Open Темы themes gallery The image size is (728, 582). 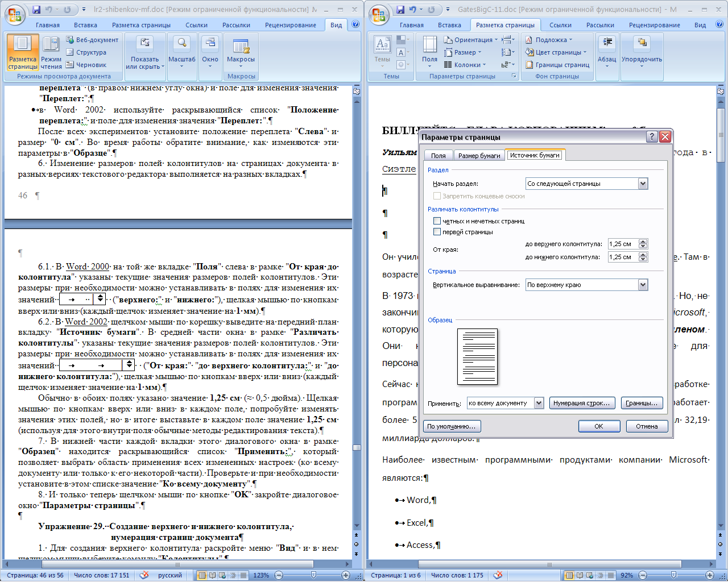[382, 52]
